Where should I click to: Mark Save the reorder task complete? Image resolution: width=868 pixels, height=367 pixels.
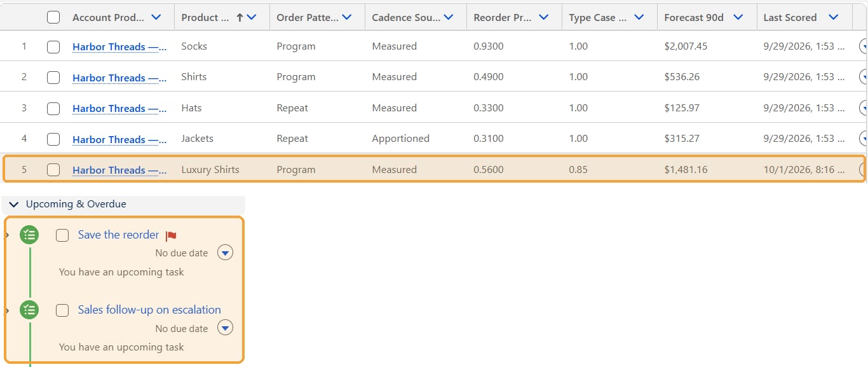click(x=62, y=235)
